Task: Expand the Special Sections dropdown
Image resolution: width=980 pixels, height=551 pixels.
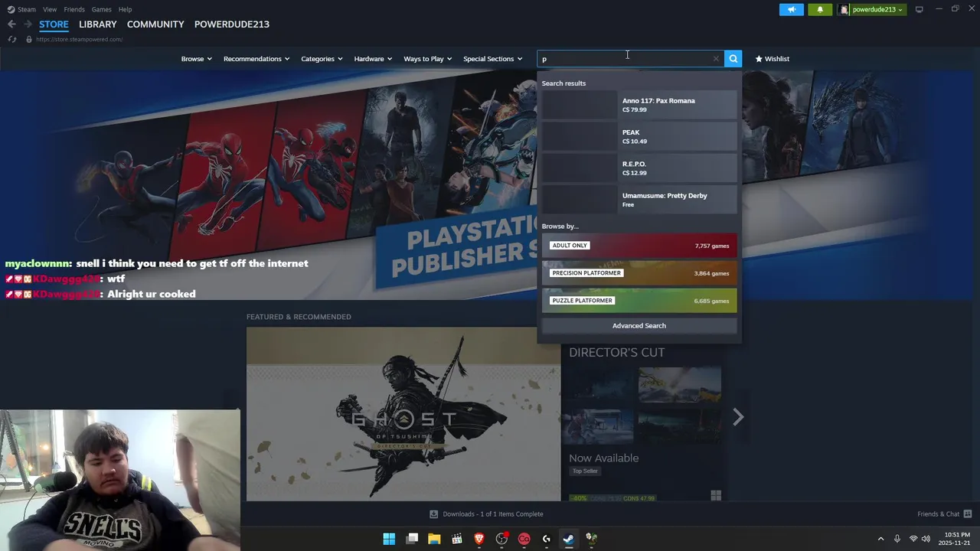Action: pos(492,59)
